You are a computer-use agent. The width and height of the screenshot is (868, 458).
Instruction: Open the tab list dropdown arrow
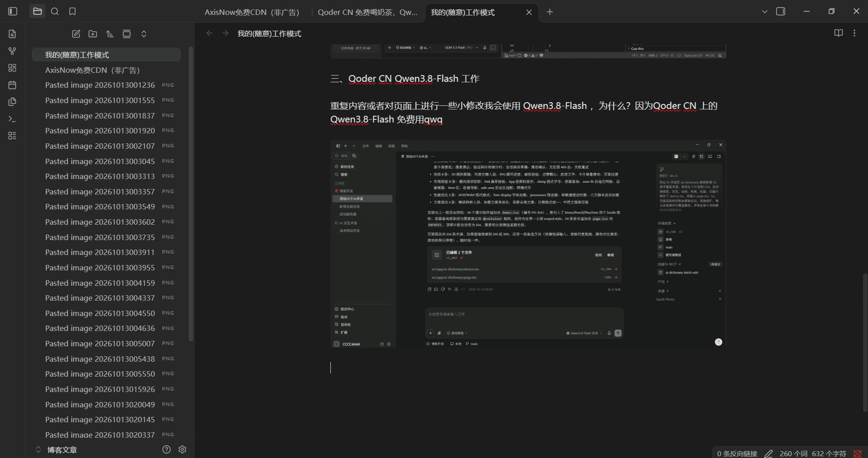765,12
